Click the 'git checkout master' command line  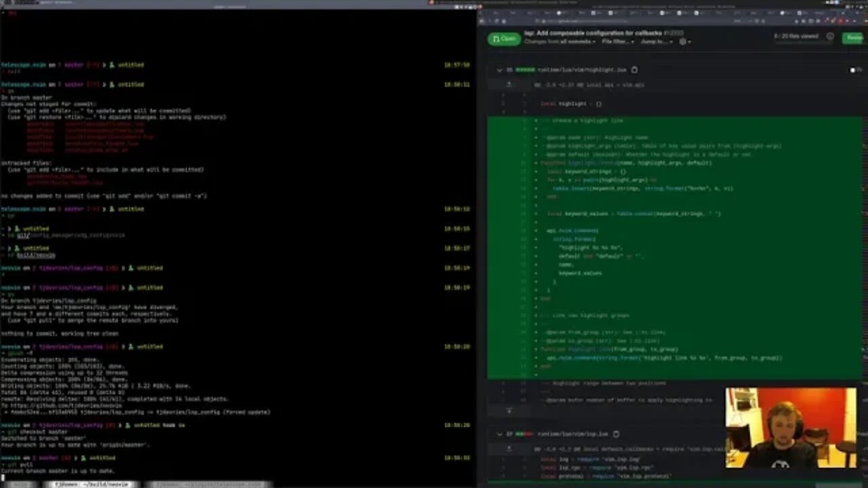[35, 432]
